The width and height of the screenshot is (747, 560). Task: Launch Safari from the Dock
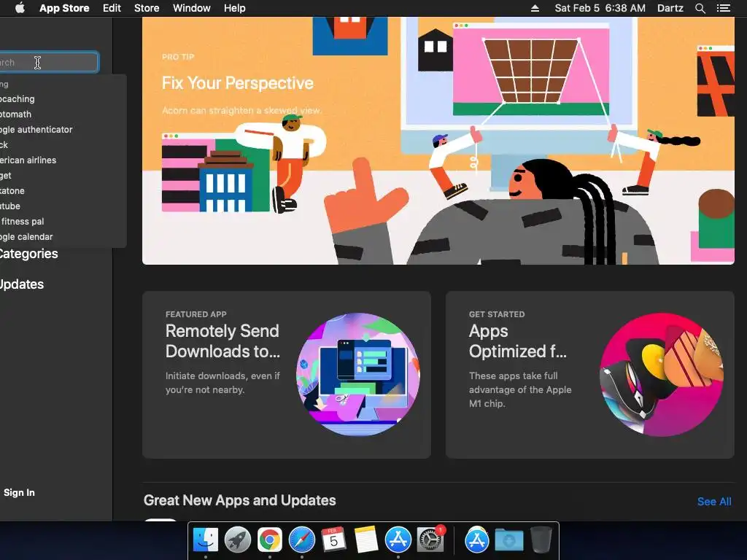pos(302,540)
